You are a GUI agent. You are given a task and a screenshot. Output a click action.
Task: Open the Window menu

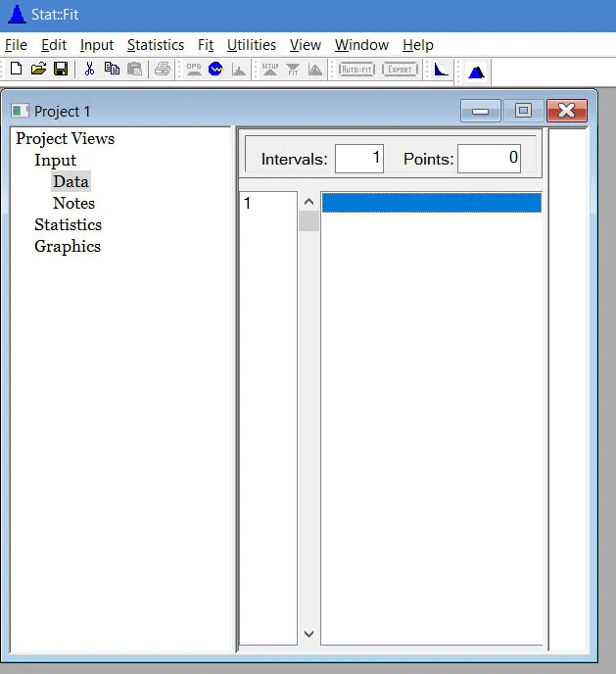pos(361,45)
